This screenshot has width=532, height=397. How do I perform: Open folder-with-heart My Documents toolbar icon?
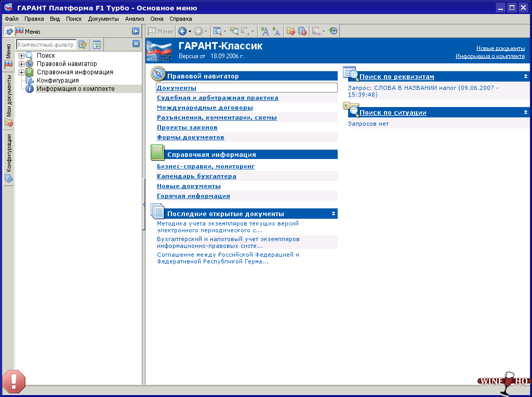290,31
